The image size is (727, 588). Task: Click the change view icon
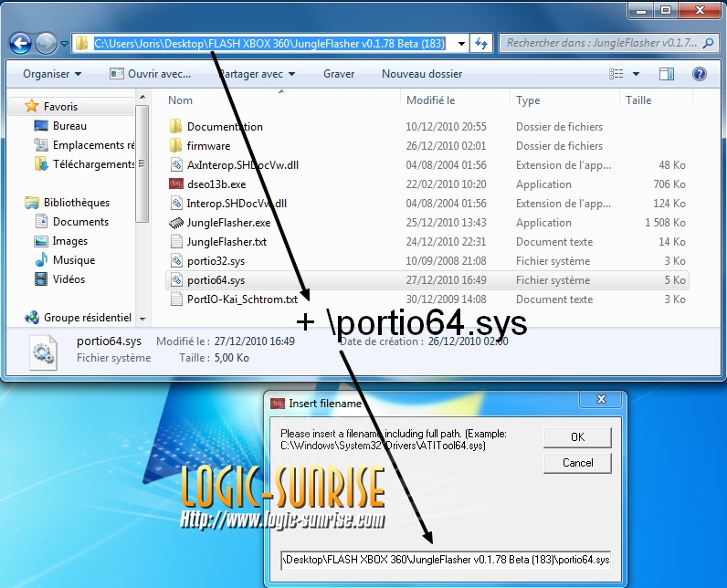pos(616,74)
